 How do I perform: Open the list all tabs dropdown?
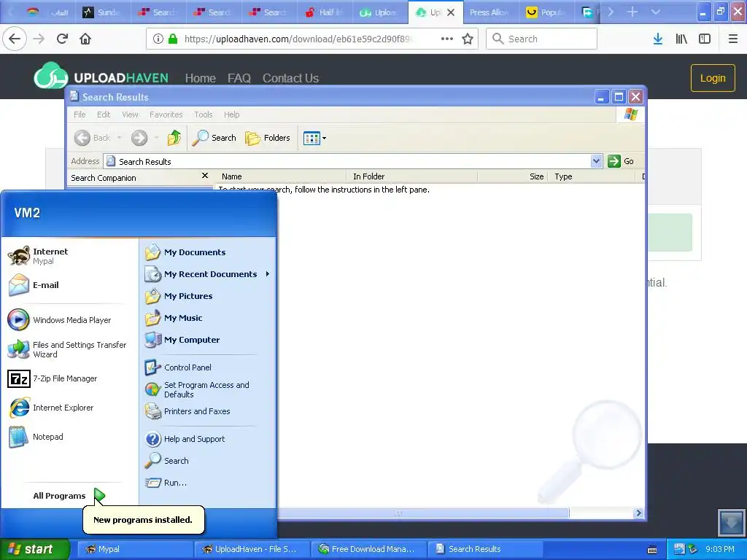click(x=656, y=12)
